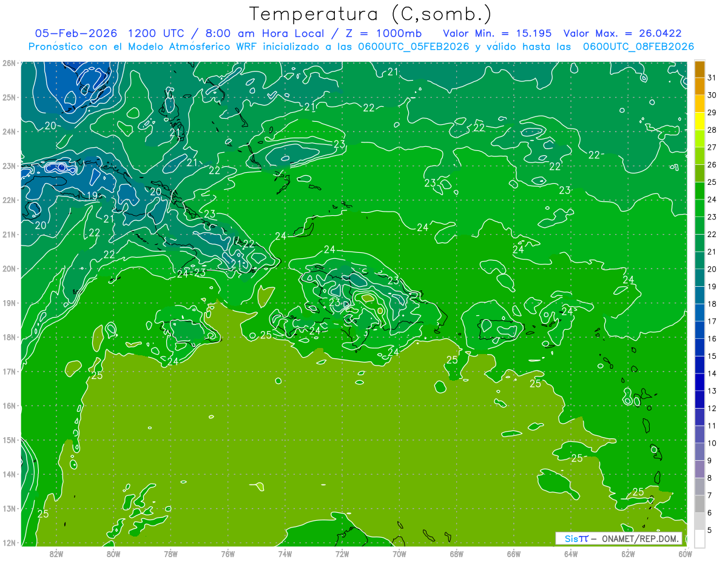Screen dimensions: 728x562
Task: Click the '68W' longitude axis label
Action: [457, 554]
